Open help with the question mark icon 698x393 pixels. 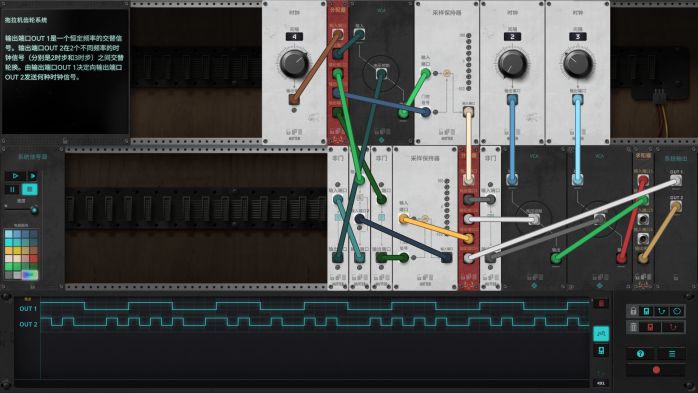point(640,354)
